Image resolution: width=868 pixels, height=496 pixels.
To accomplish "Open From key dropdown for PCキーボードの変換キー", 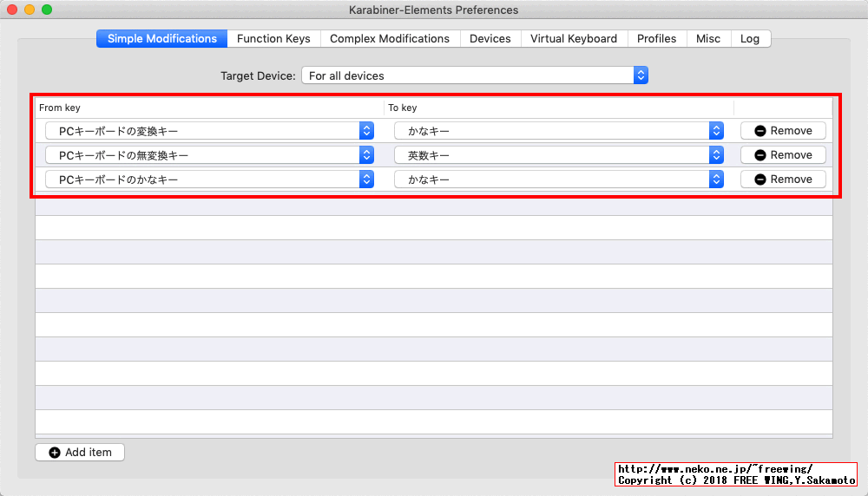I will [x=209, y=131].
